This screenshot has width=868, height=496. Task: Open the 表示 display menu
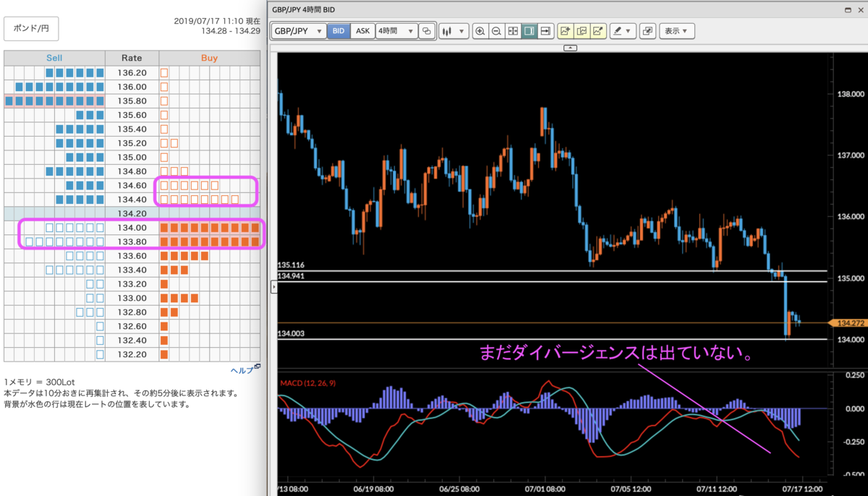click(677, 31)
